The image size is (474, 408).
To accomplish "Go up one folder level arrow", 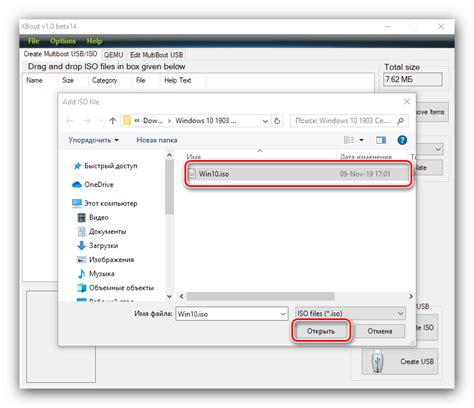I will 113,121.
